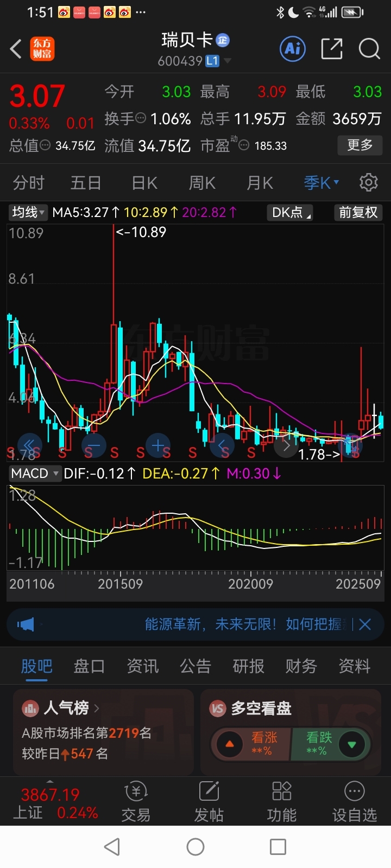Open the search magnifier icon

click(x=369, y=49)
